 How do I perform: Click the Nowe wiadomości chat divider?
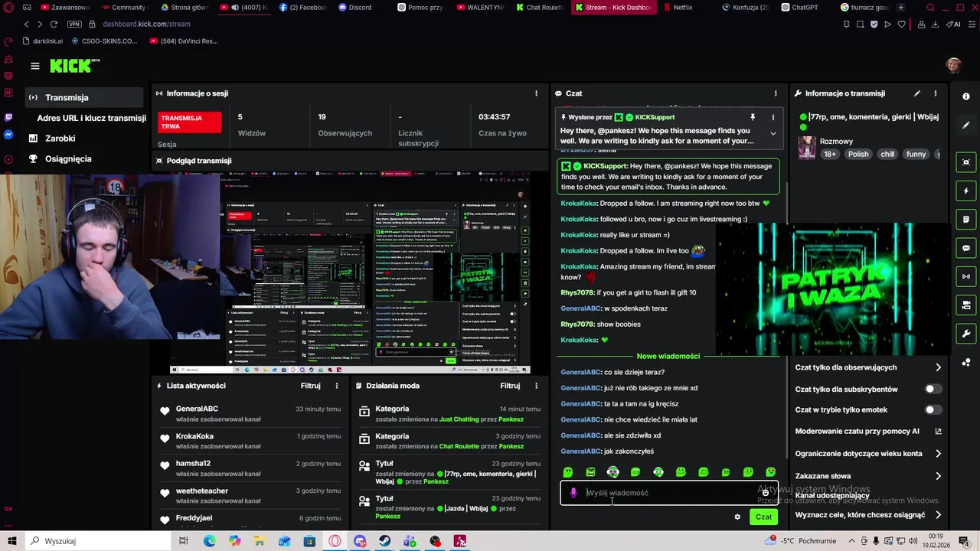(668, 356)
